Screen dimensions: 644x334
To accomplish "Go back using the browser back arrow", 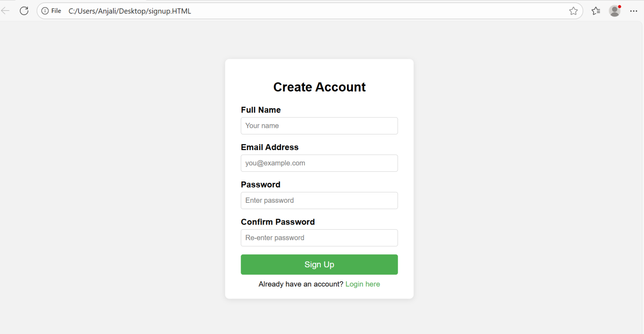I will point(6,11).
